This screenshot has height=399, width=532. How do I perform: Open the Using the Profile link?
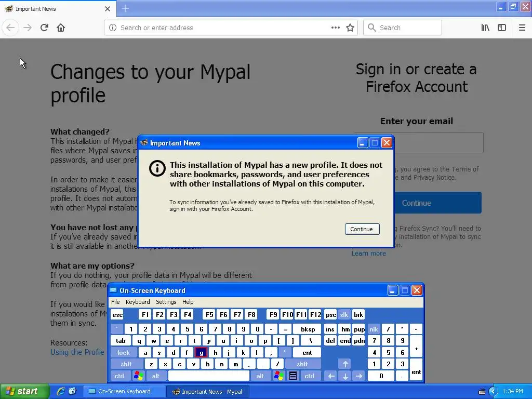click(x=77, y=352)
